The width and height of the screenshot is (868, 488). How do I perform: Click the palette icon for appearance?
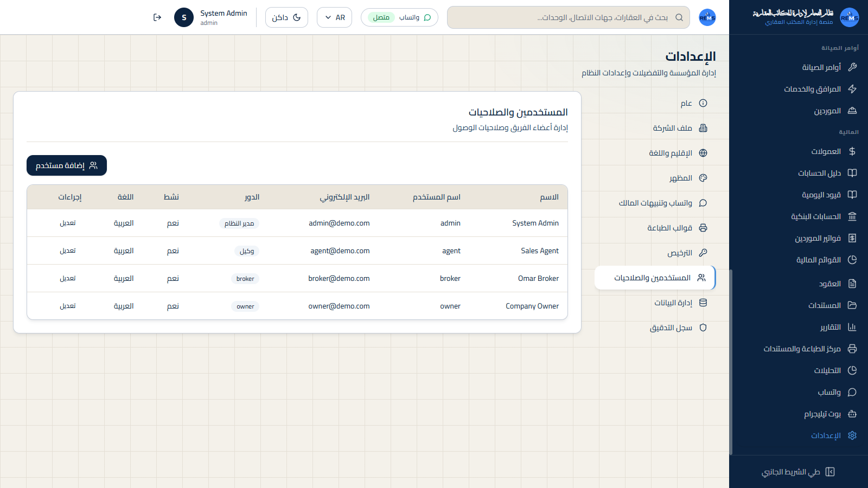703,178
